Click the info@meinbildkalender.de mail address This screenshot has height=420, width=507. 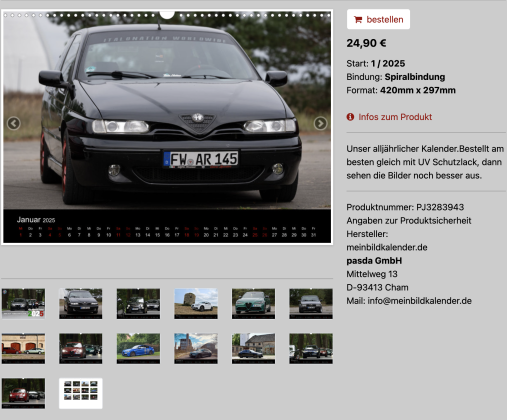(419, 301)
